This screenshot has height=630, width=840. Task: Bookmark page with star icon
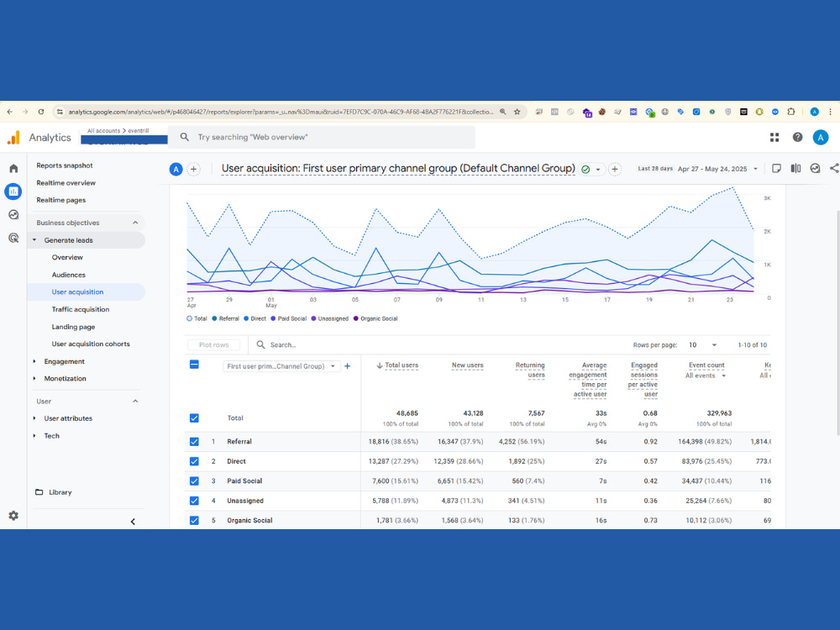click(x=517, y=112)
